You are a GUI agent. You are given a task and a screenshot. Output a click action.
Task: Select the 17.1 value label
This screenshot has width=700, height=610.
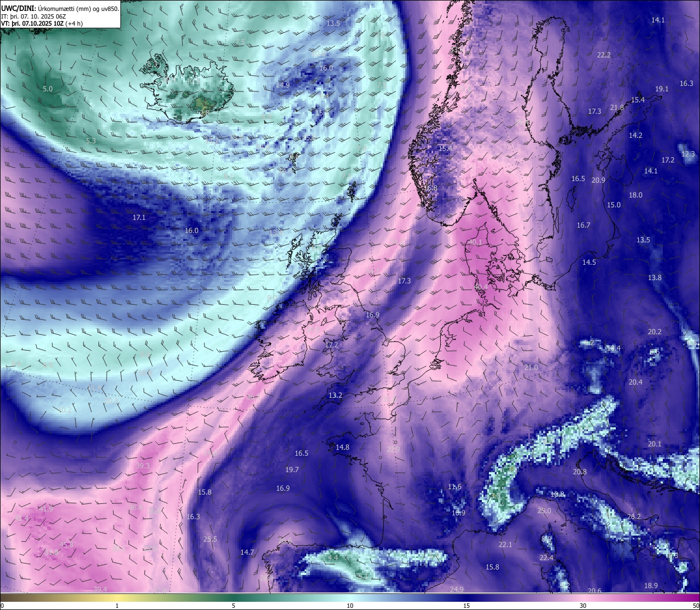[139, 217]
